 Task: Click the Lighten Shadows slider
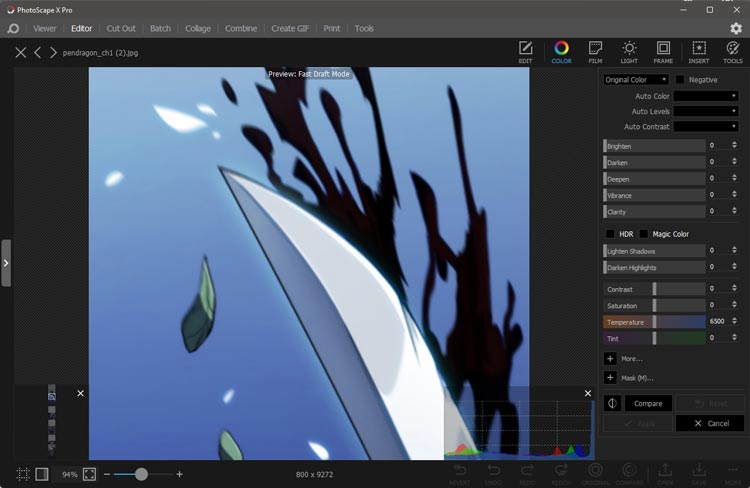[x=654, y=251]
